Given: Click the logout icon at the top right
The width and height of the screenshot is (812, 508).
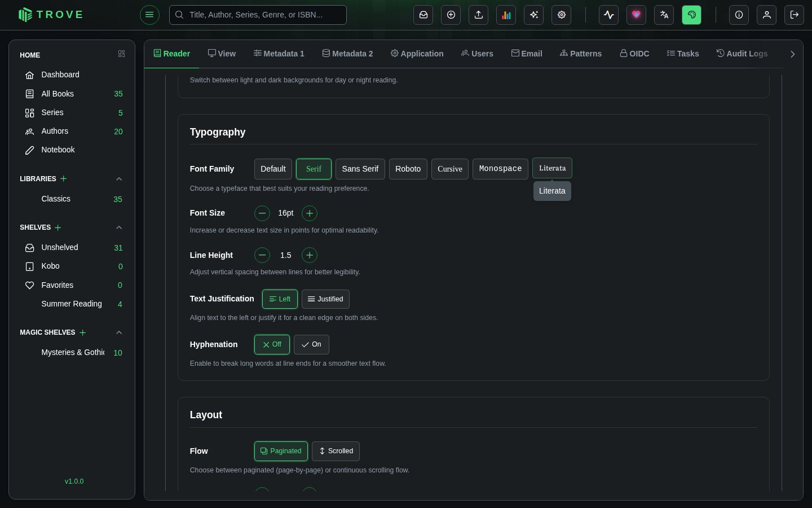Looking at the screenshot, I should (795, 15).
